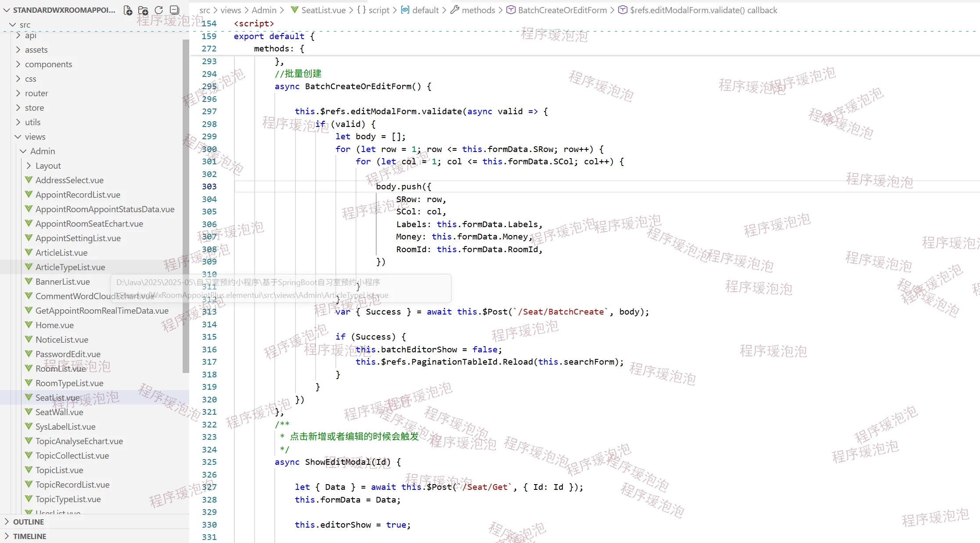The width and height of the screenshot is (980, 543).
Task: Click the New Folder icon in the explorer header
Action: [x=143, y=10]
